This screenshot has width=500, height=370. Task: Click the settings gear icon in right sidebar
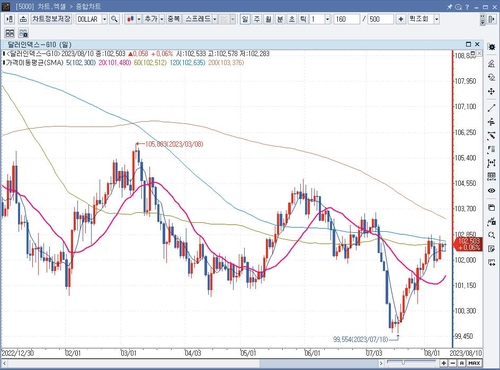coord(491,47)
